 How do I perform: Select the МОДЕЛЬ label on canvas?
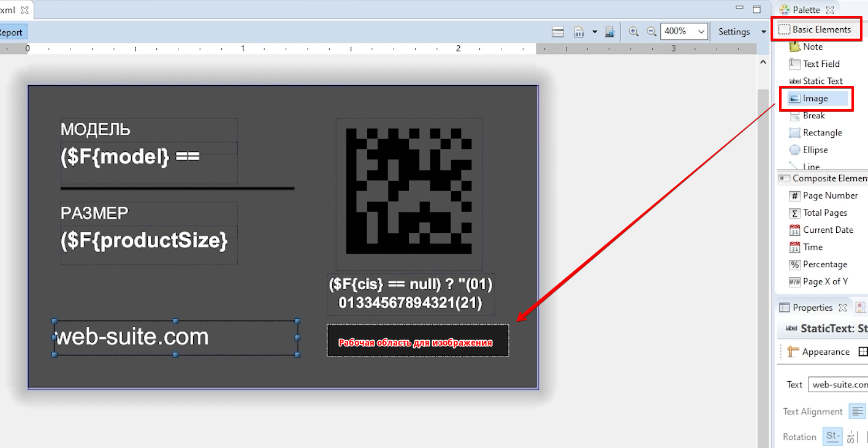pos(149,131)
